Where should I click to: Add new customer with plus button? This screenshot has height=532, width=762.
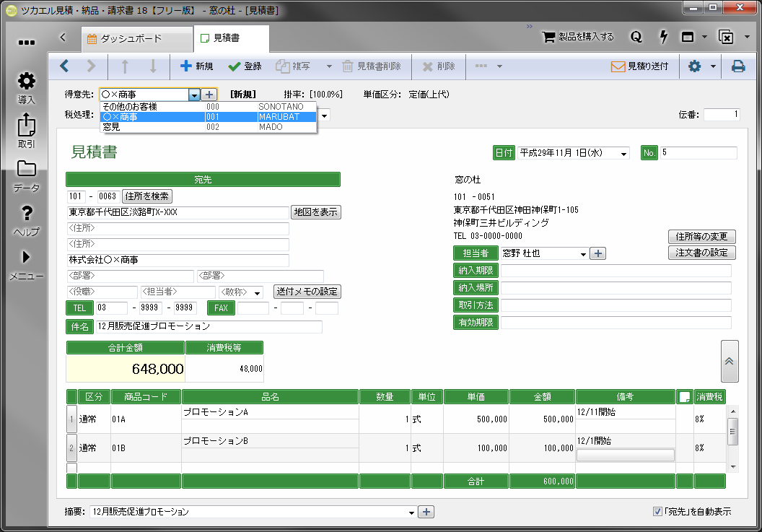[x=209, y=95]
